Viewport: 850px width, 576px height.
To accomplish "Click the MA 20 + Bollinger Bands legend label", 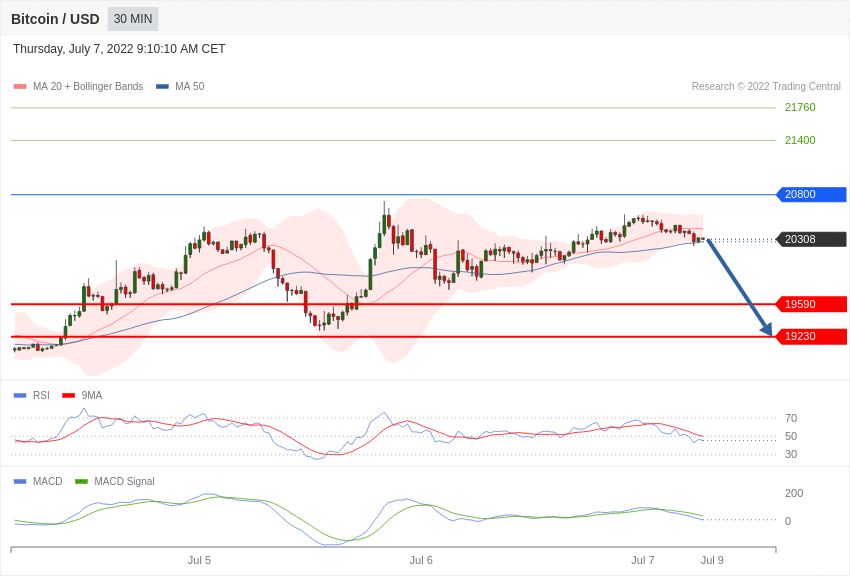I will (x=88, y=86).
